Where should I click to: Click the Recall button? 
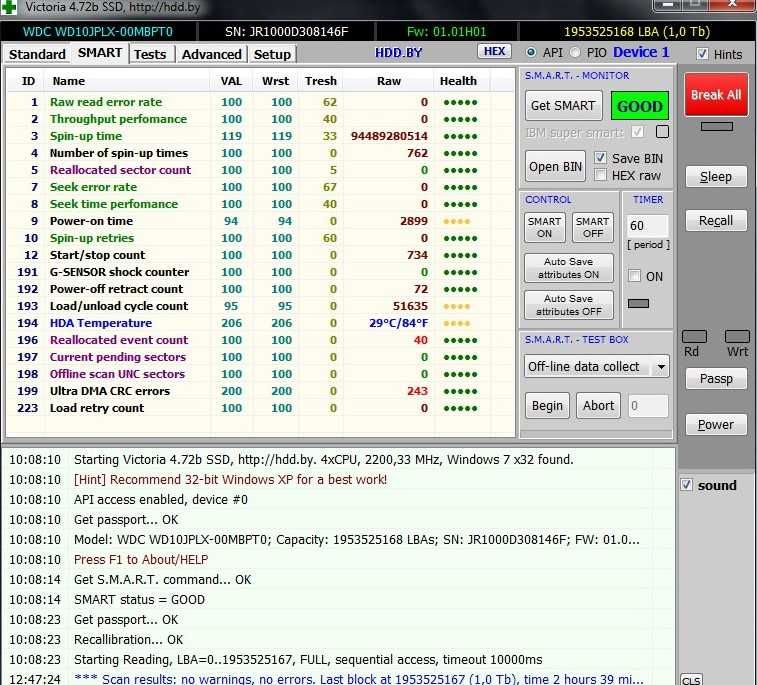click(x=716, y=221)
